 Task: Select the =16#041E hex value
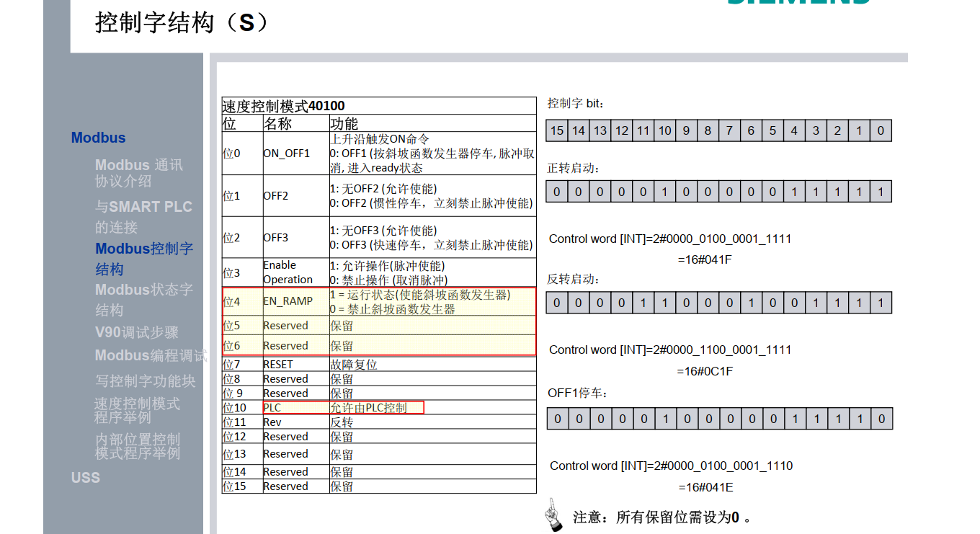tap(706, 487)
